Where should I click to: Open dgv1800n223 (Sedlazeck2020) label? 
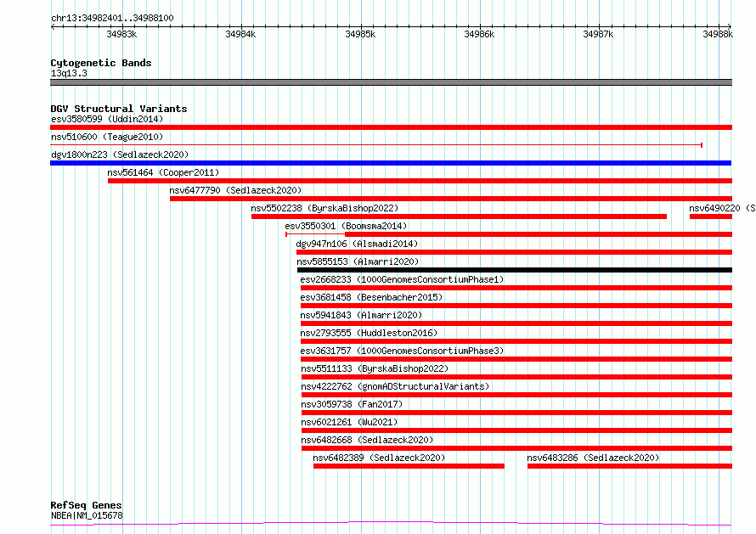[x=120, y=155]
